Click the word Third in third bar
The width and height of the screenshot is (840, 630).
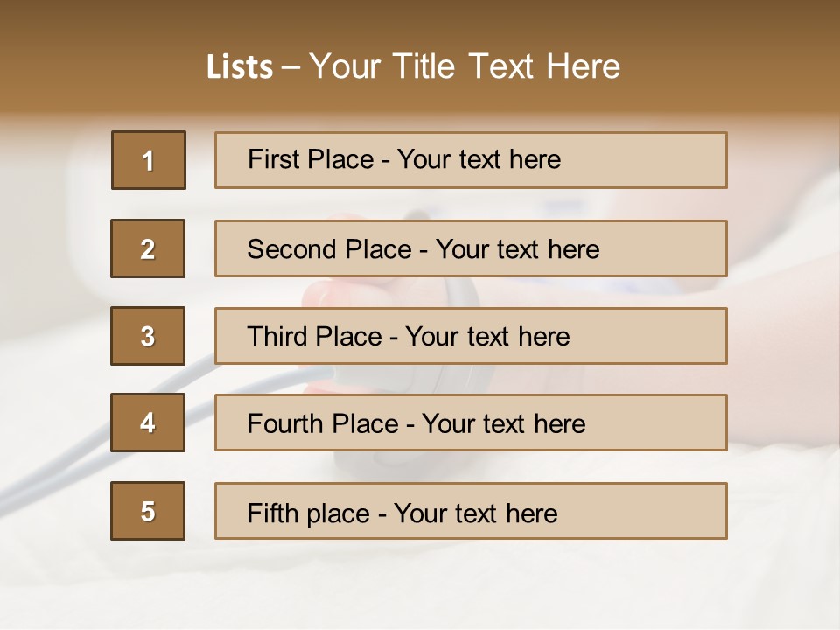[x=276, y=336]
